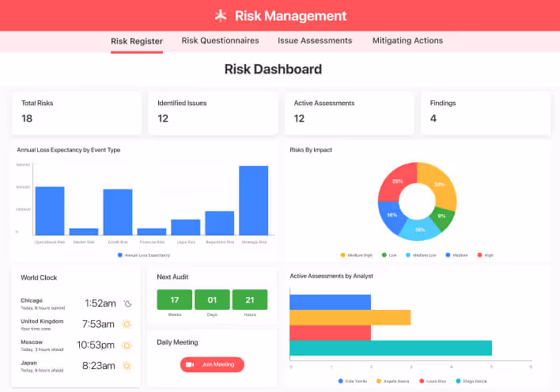Click the Strategic Risk bar in the chart
Viewport: 560px width, 392px height.
click(x=253, y=200)
